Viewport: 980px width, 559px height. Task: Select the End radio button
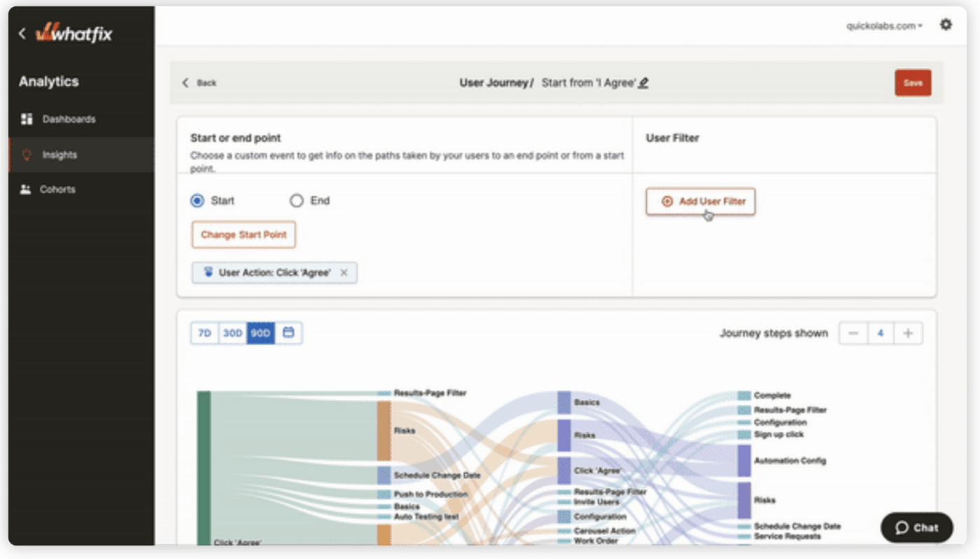296,200
